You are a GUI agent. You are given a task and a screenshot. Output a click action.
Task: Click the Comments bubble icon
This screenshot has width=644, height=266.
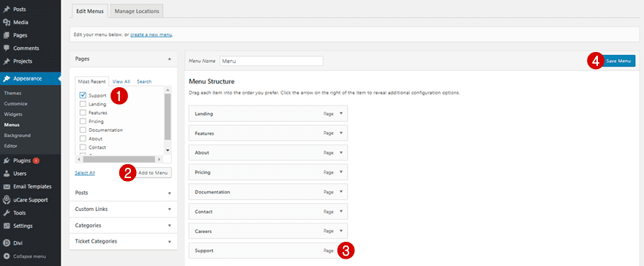pyautogui.click(x=7, y=48)
